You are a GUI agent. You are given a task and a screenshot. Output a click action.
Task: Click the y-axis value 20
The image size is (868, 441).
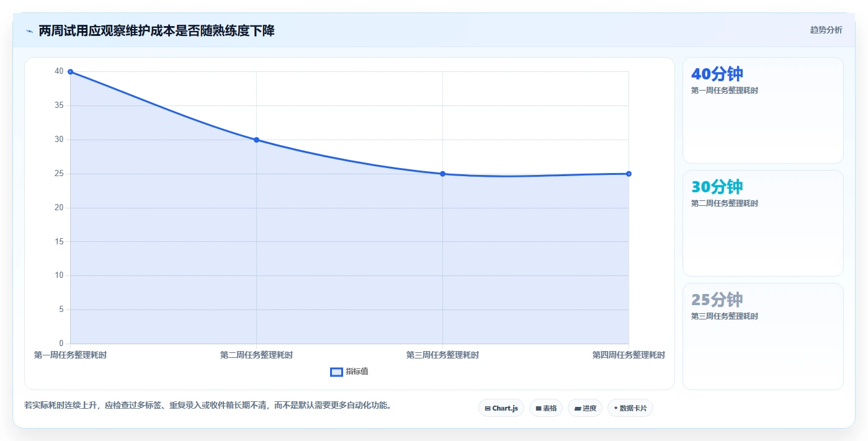(59, 207)
